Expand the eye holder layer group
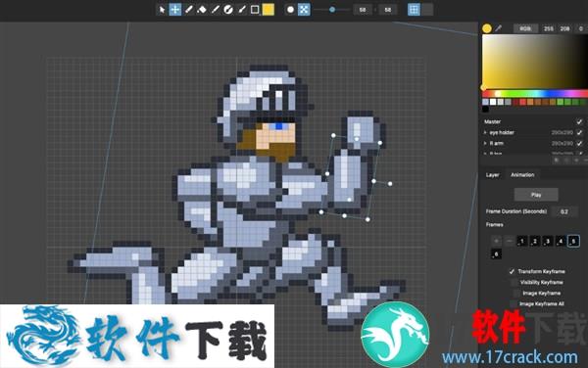This screenshot has width=588, height=368. coord(485,132)
